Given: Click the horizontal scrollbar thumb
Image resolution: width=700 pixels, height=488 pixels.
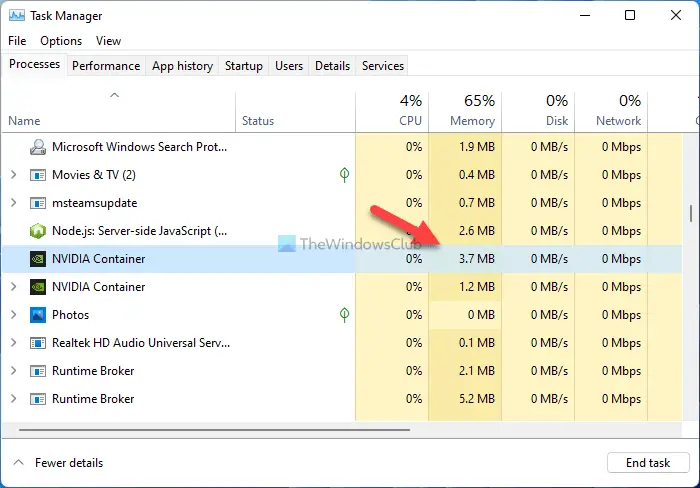Looking at the screenshot, I should [214, 430].
